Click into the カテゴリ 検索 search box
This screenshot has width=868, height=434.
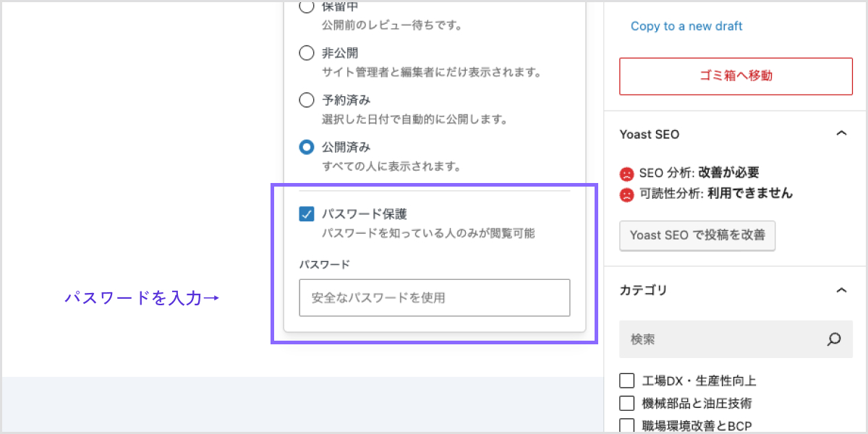[720, 339]
